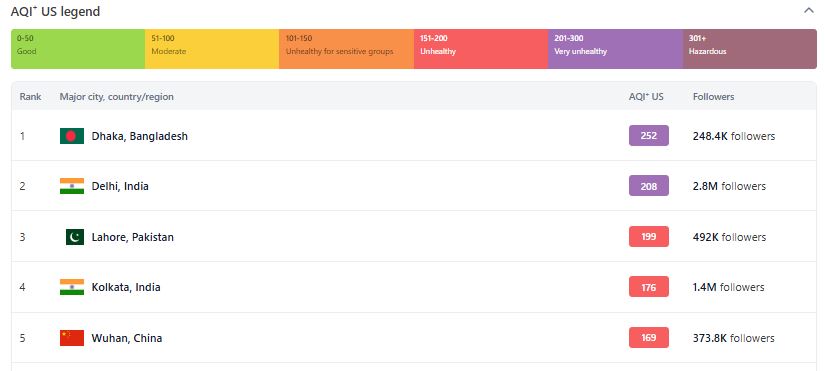Click the Pakistan flag icon
Screen dimensions: 825x371
point(75,237)
